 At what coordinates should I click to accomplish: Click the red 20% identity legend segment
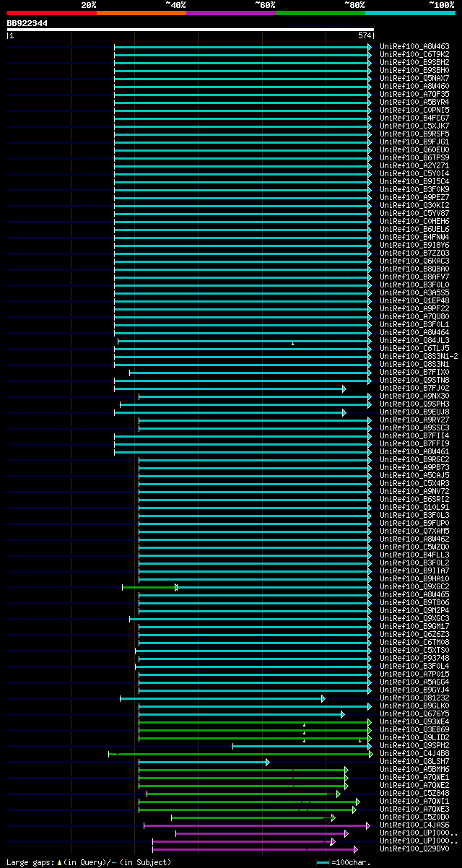pyautogui.click(x=52, y=13)
